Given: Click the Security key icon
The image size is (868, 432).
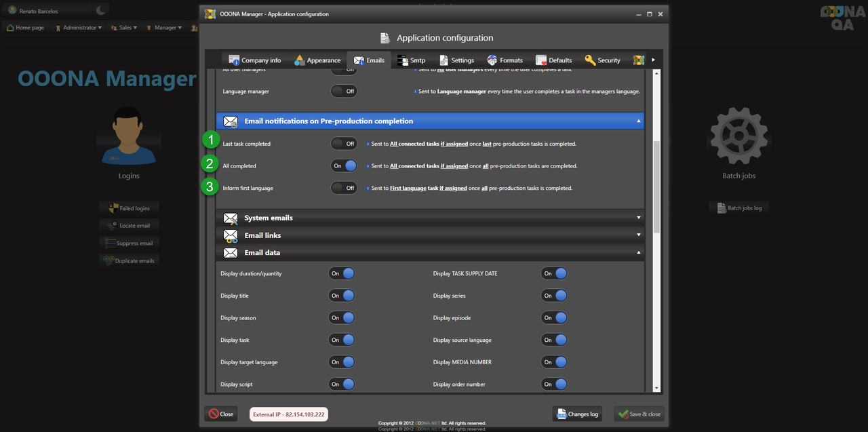Looking at the screenshot, I should pyautogui.click(x=590, y=60).
